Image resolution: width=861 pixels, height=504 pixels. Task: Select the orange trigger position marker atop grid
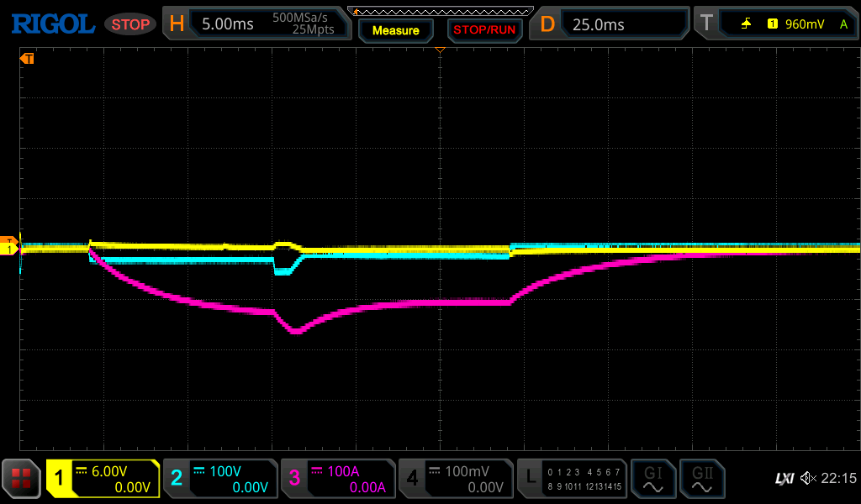[x=440, y=51]
